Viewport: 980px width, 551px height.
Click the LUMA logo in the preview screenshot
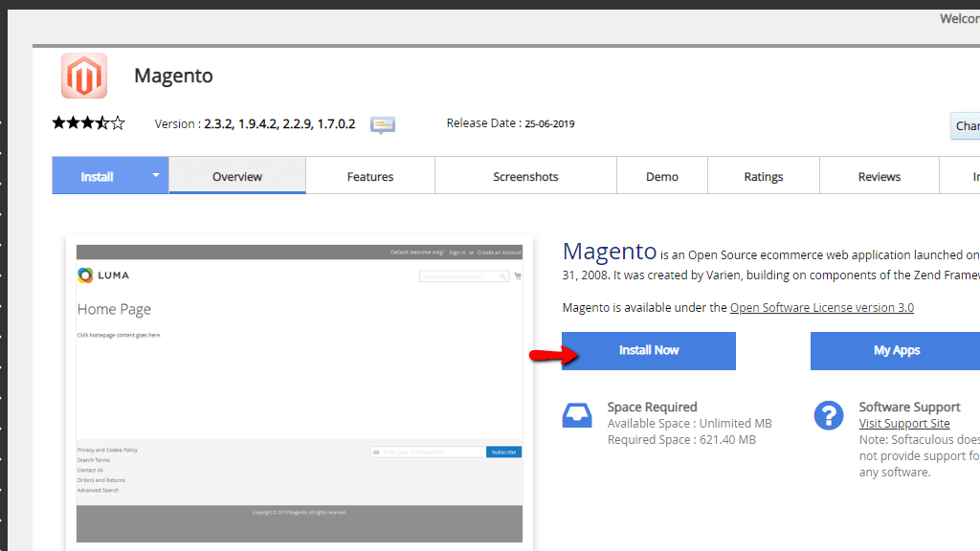coord(103,275)
